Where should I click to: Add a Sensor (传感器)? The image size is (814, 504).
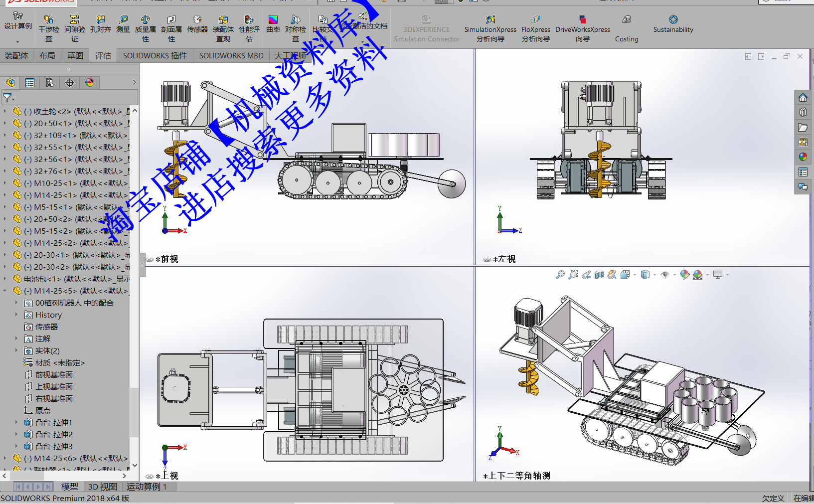point(197,24)
